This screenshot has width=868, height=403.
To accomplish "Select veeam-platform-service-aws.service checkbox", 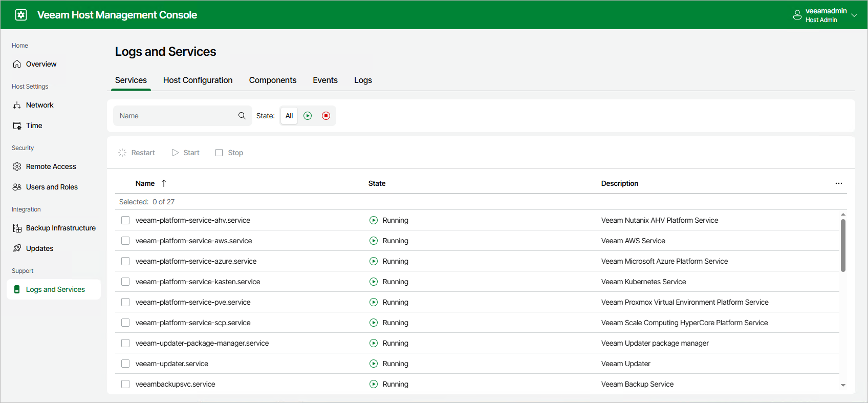I will (x=125, y=241).
